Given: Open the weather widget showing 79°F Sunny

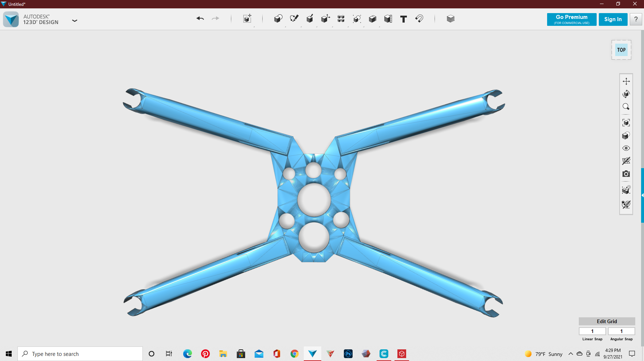Looking at the screenshot, I should coord(544,354).
